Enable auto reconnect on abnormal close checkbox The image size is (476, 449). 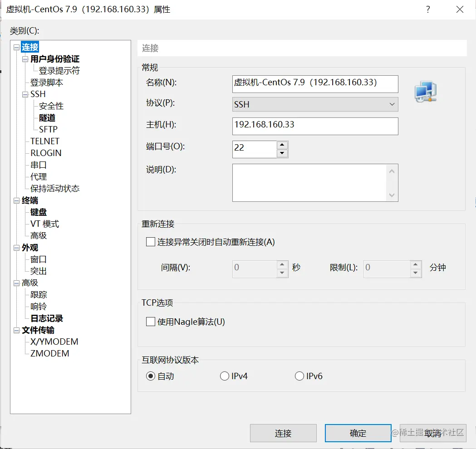151,242
